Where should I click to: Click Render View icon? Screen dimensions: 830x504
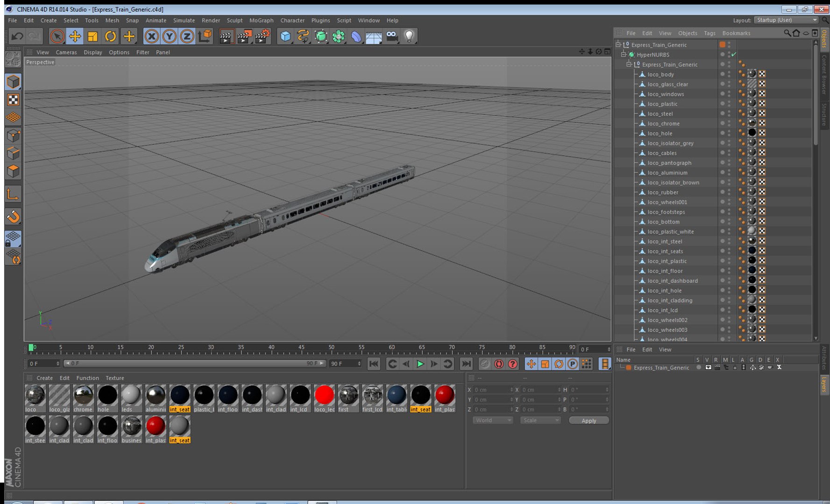226,36
